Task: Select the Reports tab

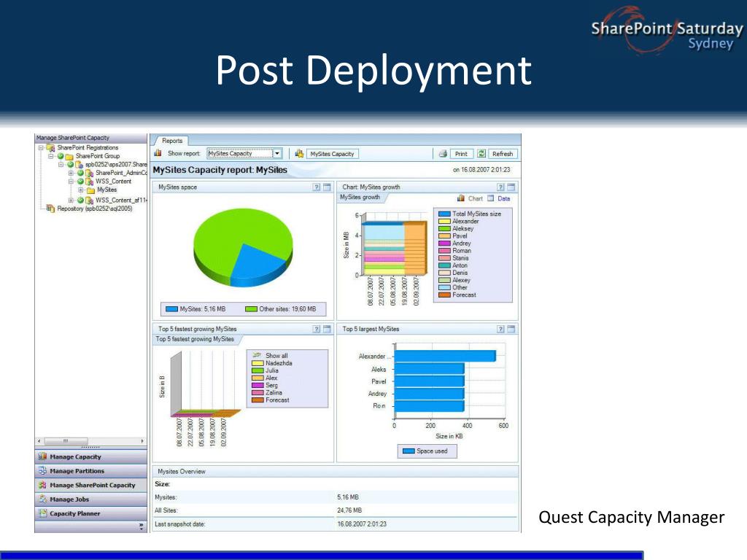Action: [172, 141]
